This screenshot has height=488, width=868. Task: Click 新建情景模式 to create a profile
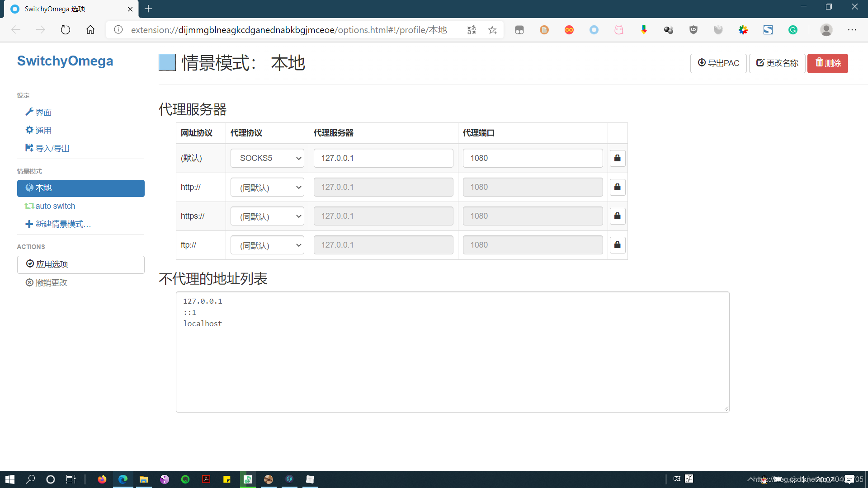point(58,224)
